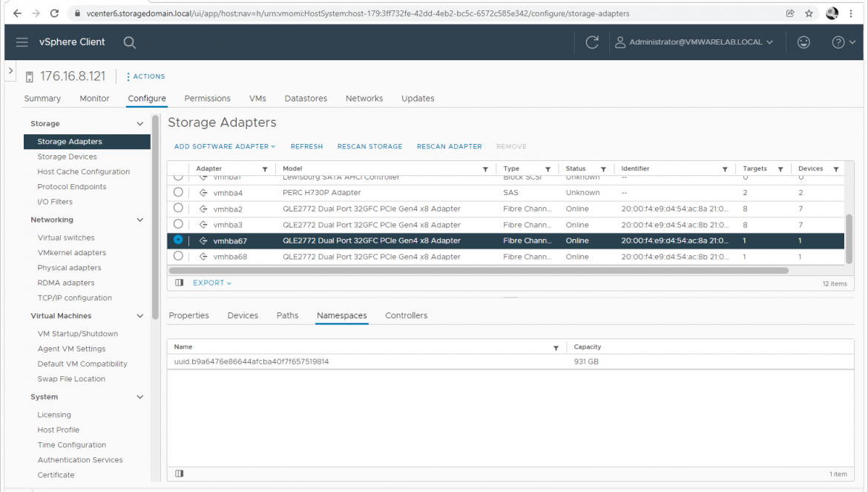Click the adapters table horizontal scrollbar
Image resolution: width=868 pixels, height=492 pixels.
pyautogui.click(x=479, y=271)
